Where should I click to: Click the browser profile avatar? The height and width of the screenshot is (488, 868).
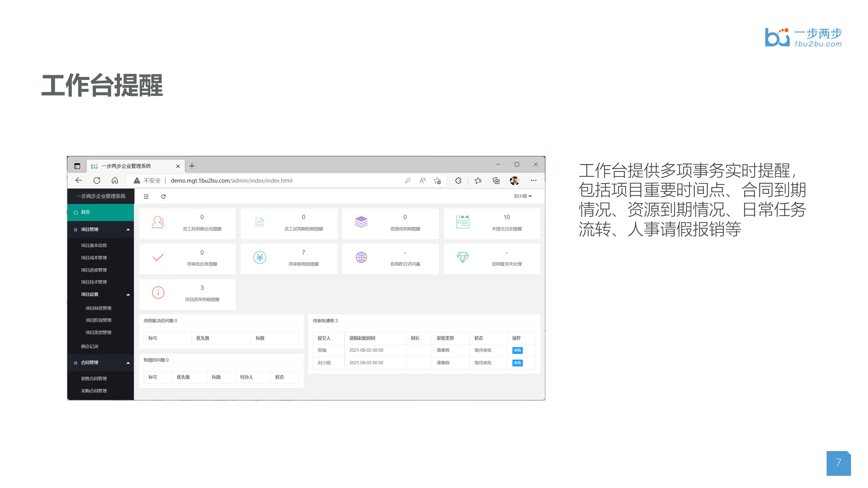[514, 181]
